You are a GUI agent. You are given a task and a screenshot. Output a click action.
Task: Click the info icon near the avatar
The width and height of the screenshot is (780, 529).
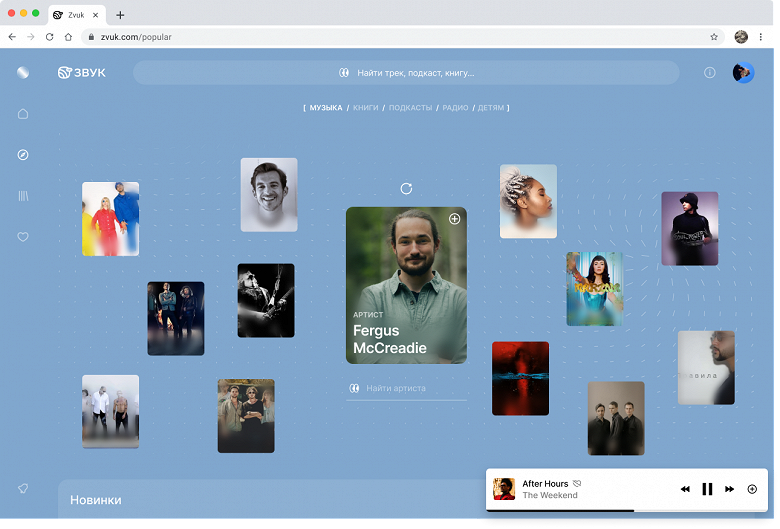coord(709,73)
